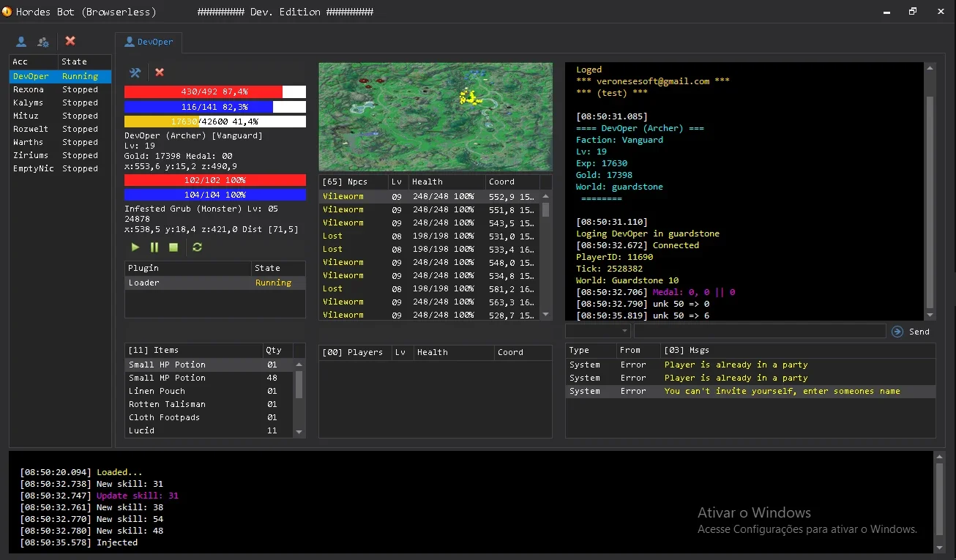This screenshot has width=956, height=560.
Task: Start the plugin with the play button
Action: (135, 247)
